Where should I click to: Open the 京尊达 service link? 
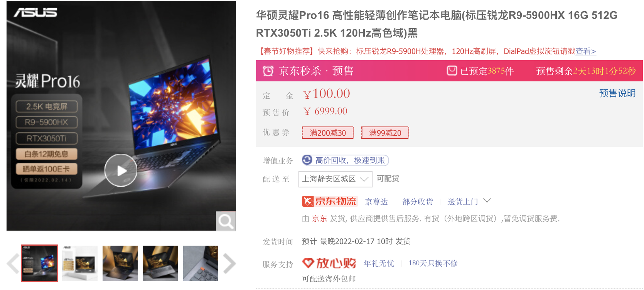[376, 202]
